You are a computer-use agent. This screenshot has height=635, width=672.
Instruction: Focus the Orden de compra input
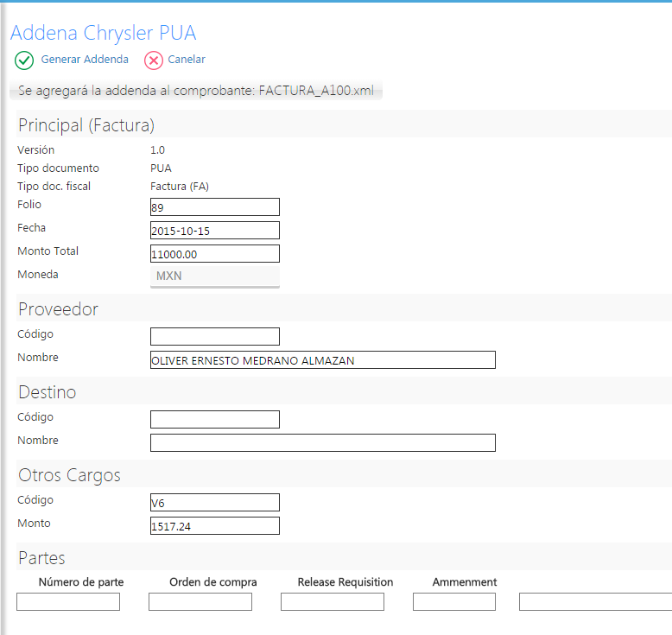(x=200, y=601)
